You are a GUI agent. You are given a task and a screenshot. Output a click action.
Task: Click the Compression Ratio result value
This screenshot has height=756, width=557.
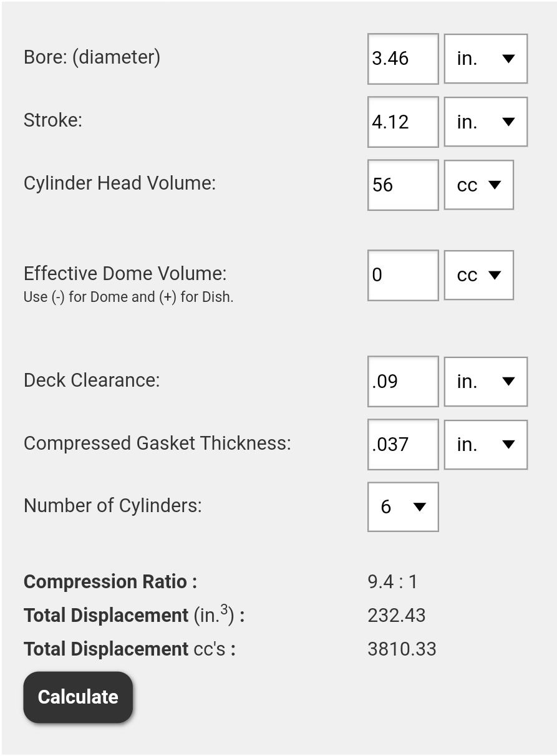point(392,581)
